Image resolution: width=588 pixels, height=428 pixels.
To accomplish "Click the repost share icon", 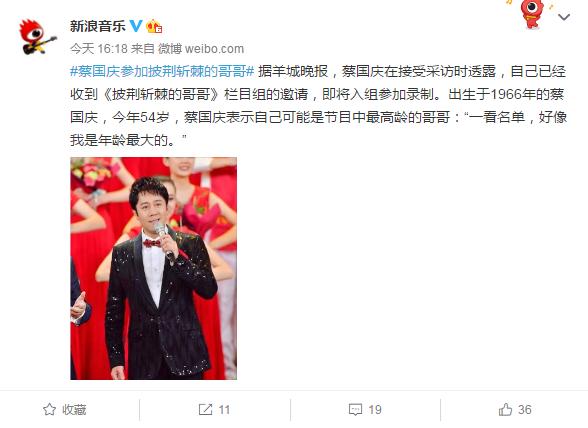I will click(x=205, y=409).
